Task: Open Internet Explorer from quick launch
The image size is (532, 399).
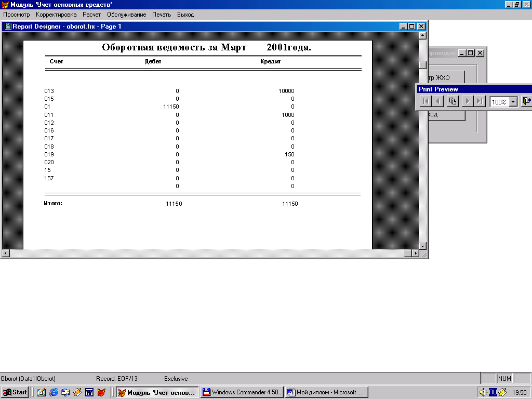Action: click(54, 392)
